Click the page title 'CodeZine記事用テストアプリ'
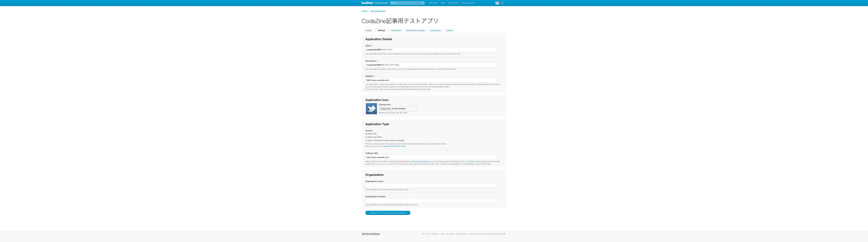This screenshot has width=868, height=242. (400, 21)
